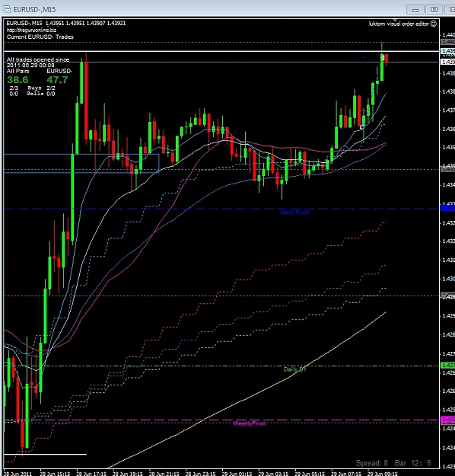Click the 29 Jun 05:15 time axis label
Screen dimensions: 455x476
pyautogui.click(x=310, y=473)
